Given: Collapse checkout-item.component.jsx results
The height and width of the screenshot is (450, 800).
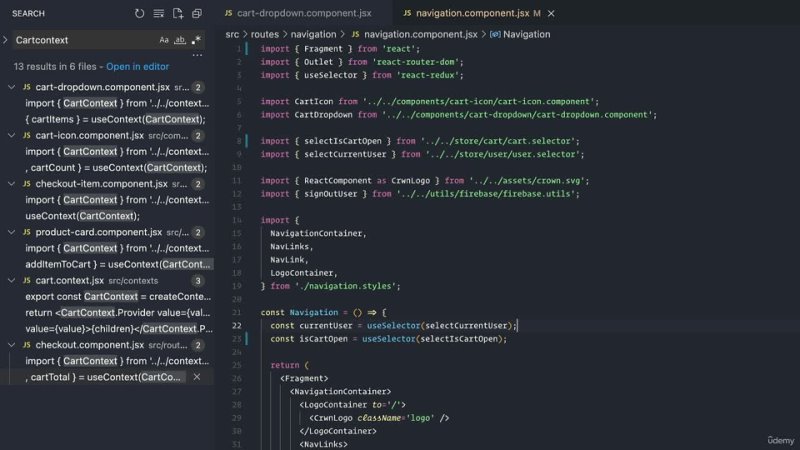Looking at the screenshot, I should 11,184.
